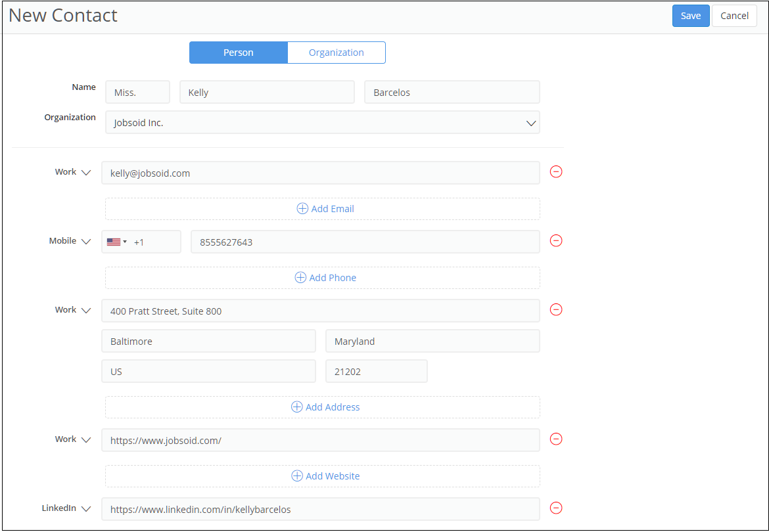Click the plus icon beside Add Address
The width and height of the screenshot is (769, 532).
297,407
